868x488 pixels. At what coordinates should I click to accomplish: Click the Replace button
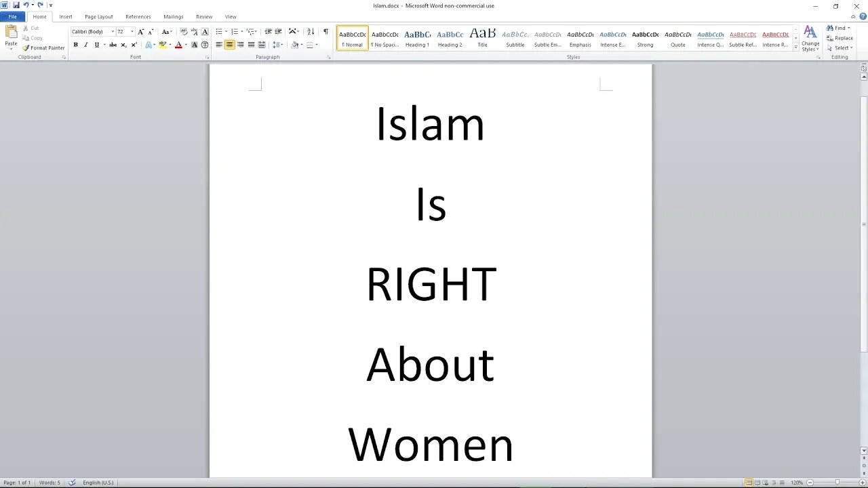(x=840, y=38)
